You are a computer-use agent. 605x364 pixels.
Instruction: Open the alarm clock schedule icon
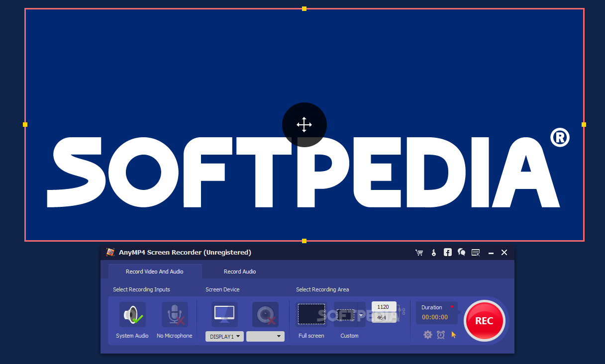441,335
